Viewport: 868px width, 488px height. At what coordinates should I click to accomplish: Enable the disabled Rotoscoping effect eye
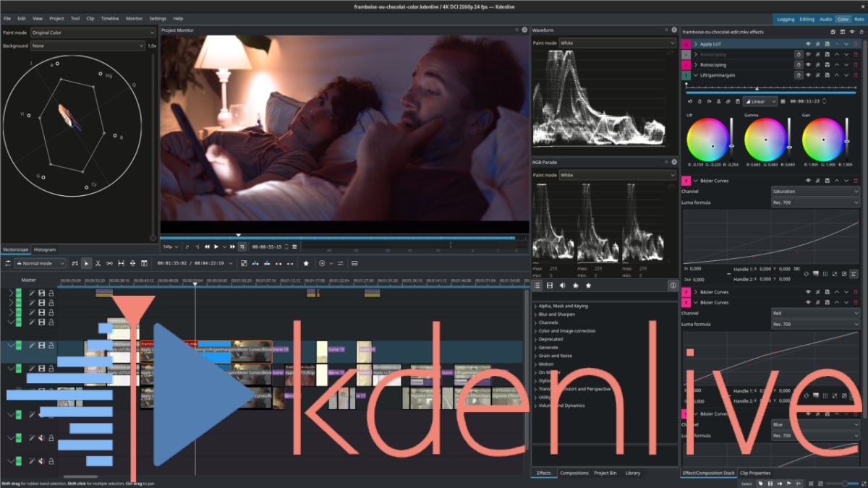tap(809, 54)
